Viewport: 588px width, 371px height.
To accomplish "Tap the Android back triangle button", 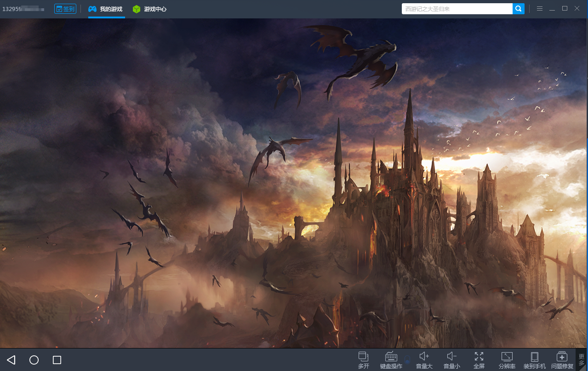I will coord(11,360).
